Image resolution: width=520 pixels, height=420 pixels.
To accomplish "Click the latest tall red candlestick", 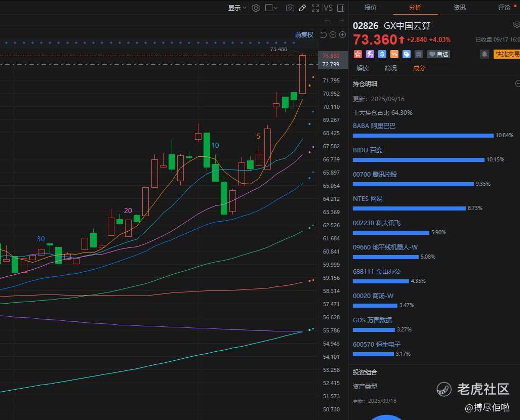I will tap(302, 74).
